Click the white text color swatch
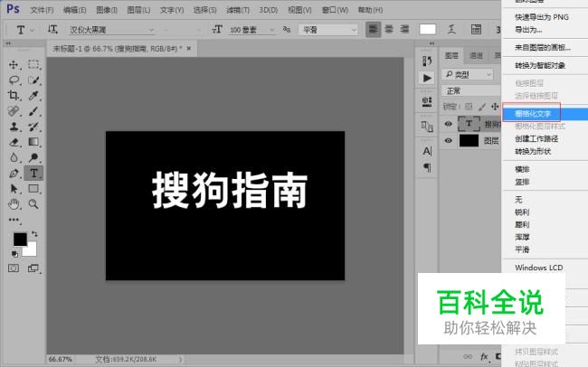Image resolution: width=588 pixels, height=367 pixels. click(x=427, y=29)
